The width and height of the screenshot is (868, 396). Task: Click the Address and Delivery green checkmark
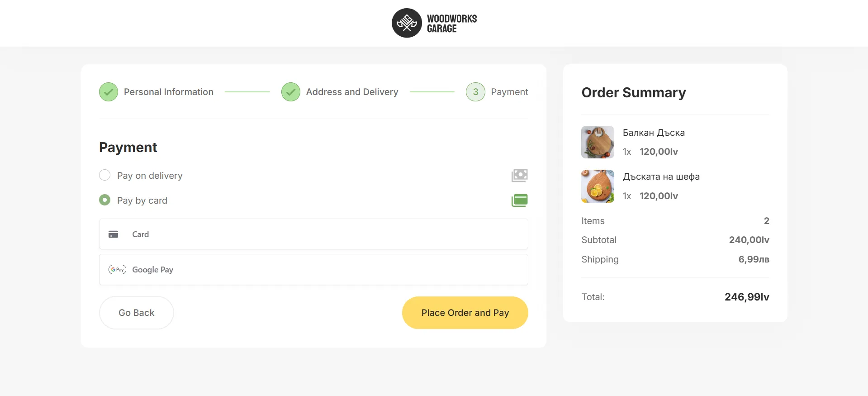(291, 92)
